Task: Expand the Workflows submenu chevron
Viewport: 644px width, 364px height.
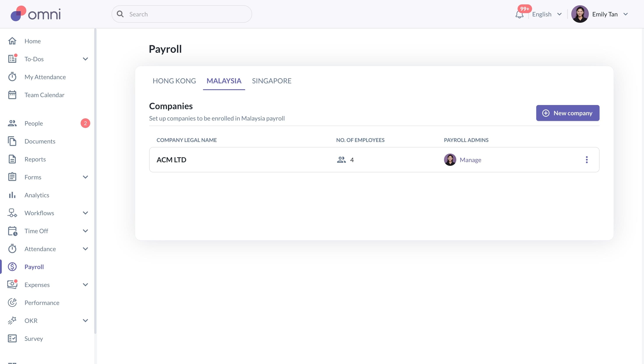Action: click(85, 213)
